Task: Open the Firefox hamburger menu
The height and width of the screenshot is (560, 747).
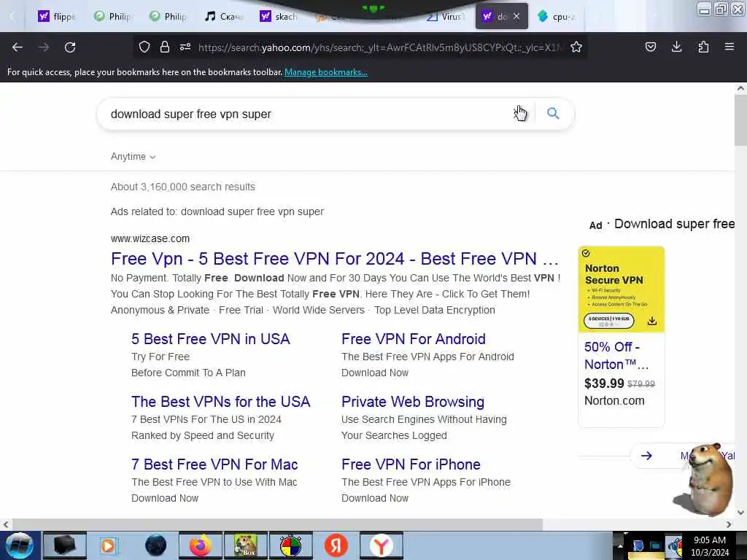Action: point(729,47)
